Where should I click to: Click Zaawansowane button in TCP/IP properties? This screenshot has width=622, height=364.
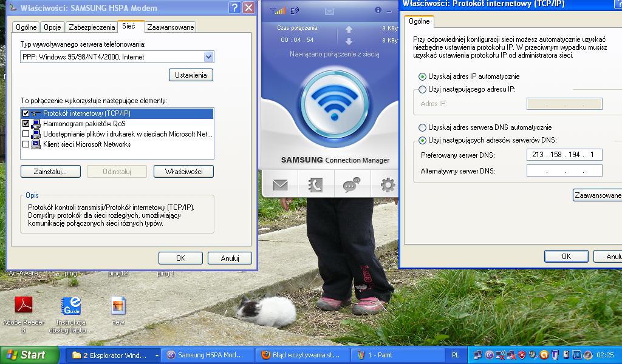[598, 195]
